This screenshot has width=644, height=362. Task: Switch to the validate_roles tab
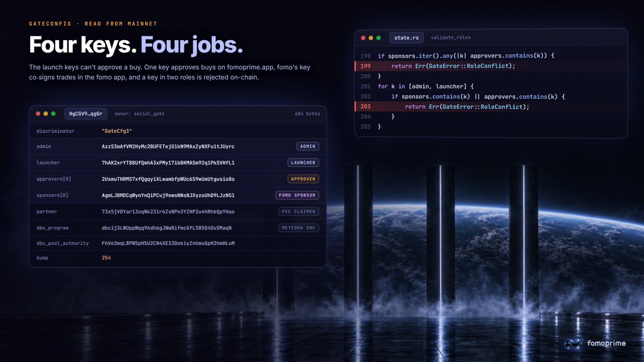tap(450, 38)
